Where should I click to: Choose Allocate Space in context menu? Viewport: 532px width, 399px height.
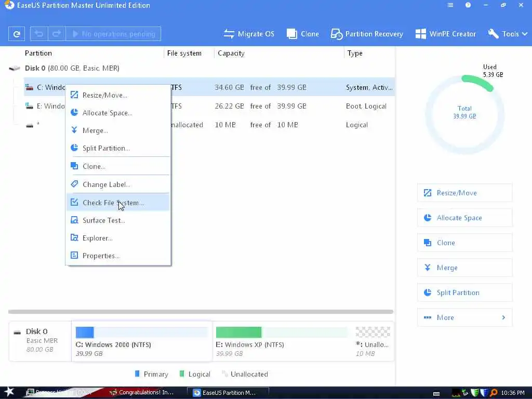(x=118, y=113)
